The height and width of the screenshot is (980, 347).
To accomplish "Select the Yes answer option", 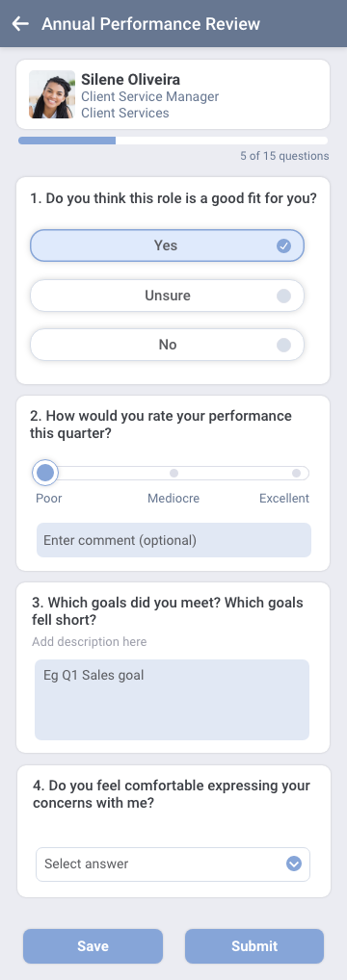I will click(168, 245).
